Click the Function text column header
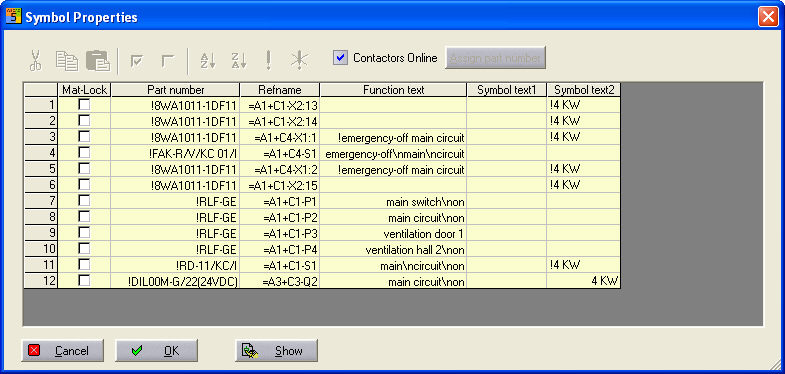The height and width of the screenshot is (374, 785). click(x=394, y=90)
